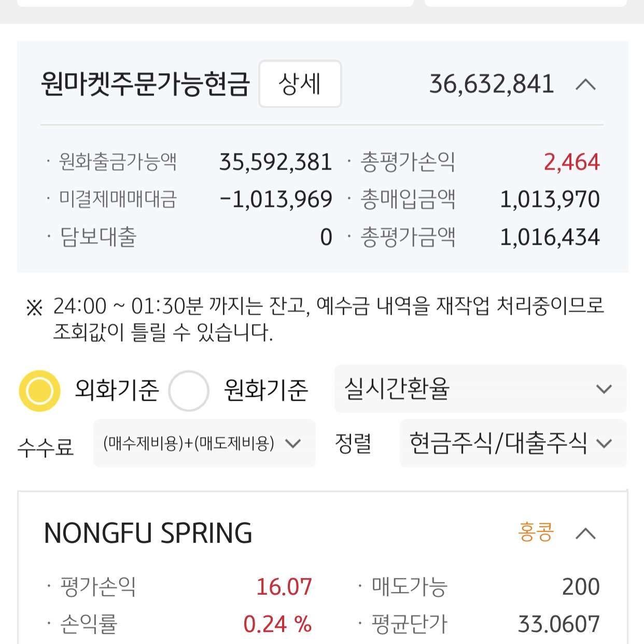Image resolution: width=644 pixels, height=644 pixels.
Task: Tap the 총평가금액 value 1,016,434
Action: click(550, 237)
